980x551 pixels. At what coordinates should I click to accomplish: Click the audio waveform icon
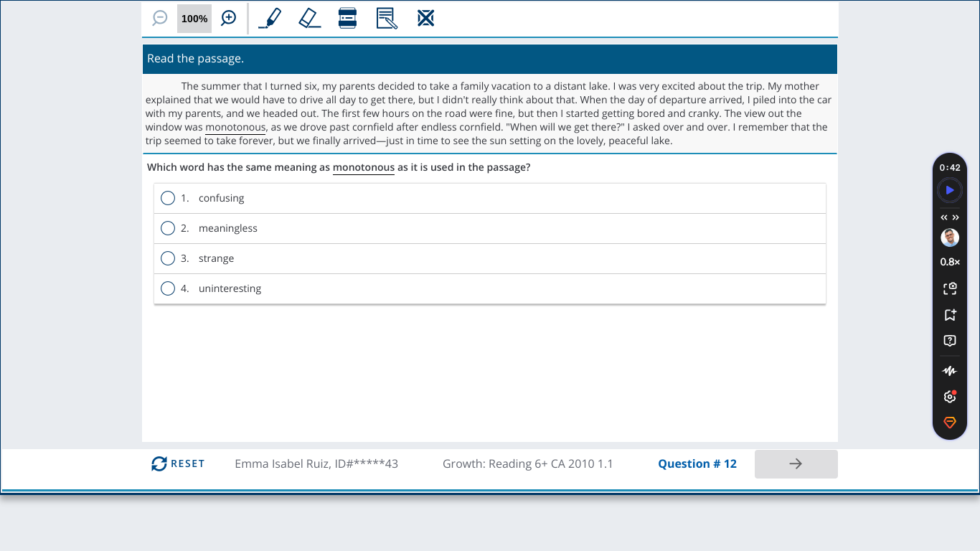tap(950, 371)
